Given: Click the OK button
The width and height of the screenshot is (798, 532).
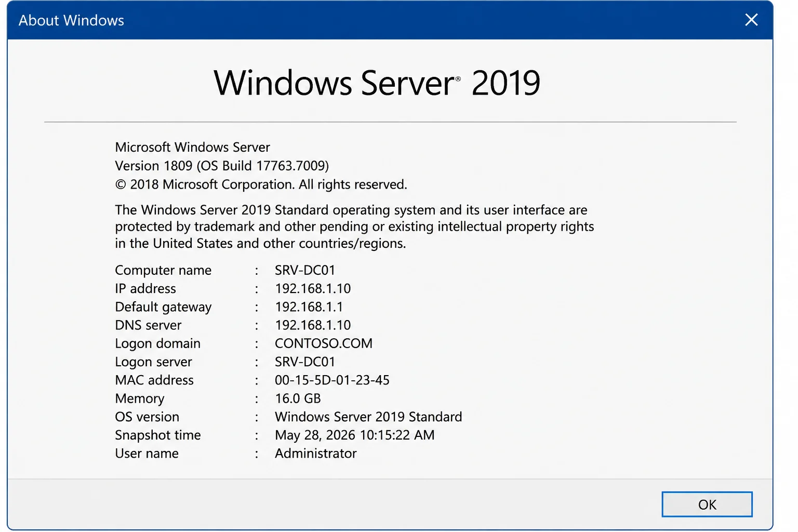Looking at the screenshot, I should [707, 504].
